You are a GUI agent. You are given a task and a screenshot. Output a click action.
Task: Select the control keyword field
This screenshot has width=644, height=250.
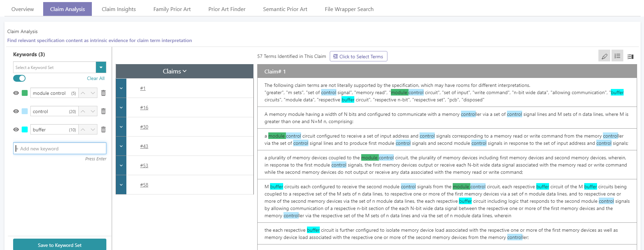pos(54,111)
